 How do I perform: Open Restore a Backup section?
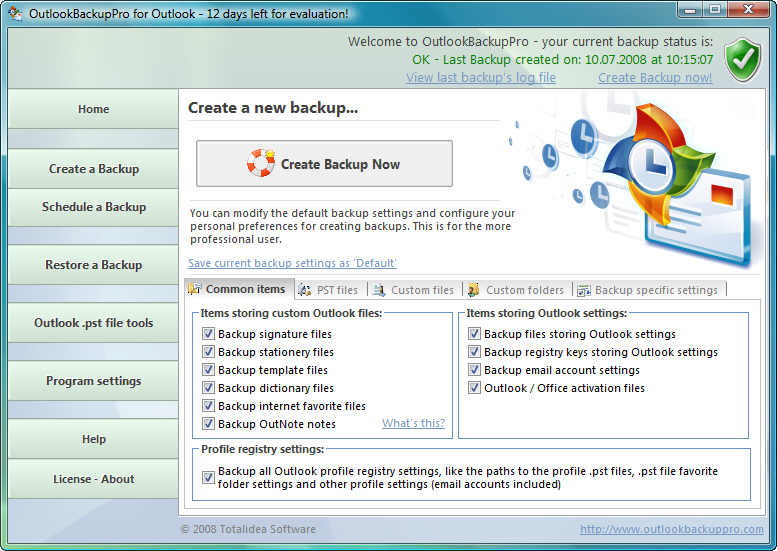click(93, 265)
